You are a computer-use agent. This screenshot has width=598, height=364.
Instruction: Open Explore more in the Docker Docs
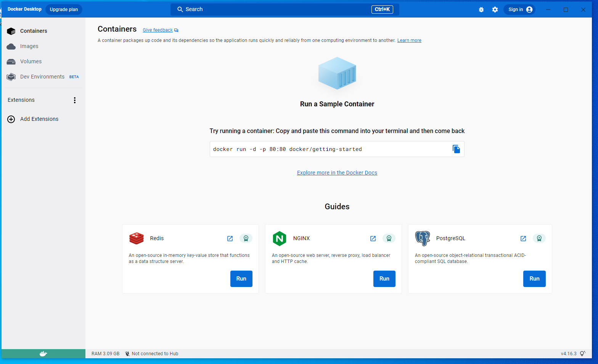click(x=337, y=173)
